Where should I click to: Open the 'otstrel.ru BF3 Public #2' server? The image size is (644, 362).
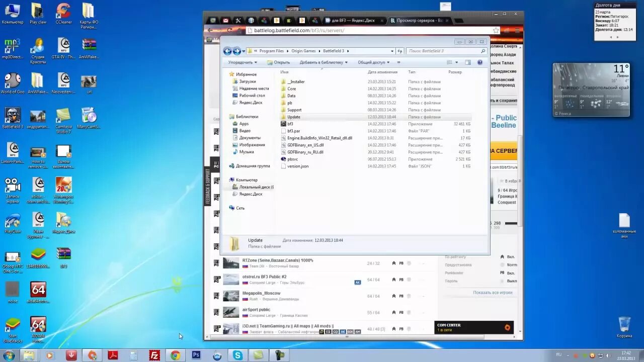point(264,277)
